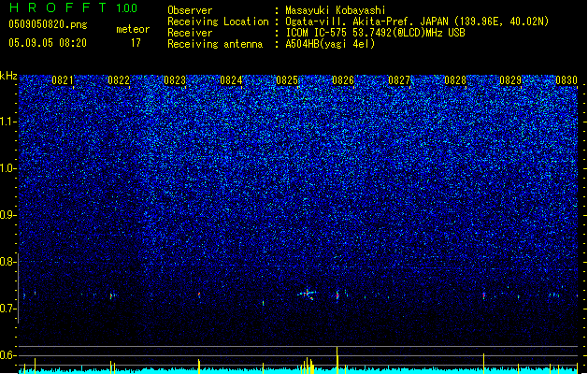
Task: Click the 1.0 kHz axis label
Action: pos(8,168)
